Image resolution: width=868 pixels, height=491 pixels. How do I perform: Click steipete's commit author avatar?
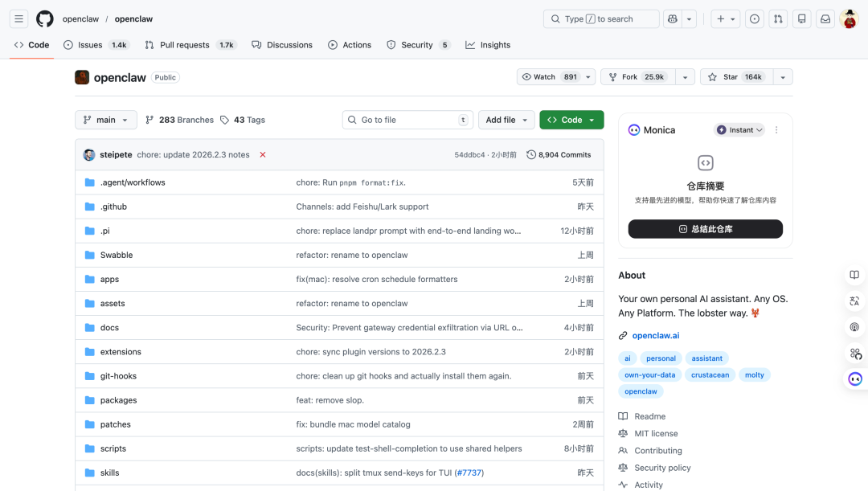[x=89, y=155]
